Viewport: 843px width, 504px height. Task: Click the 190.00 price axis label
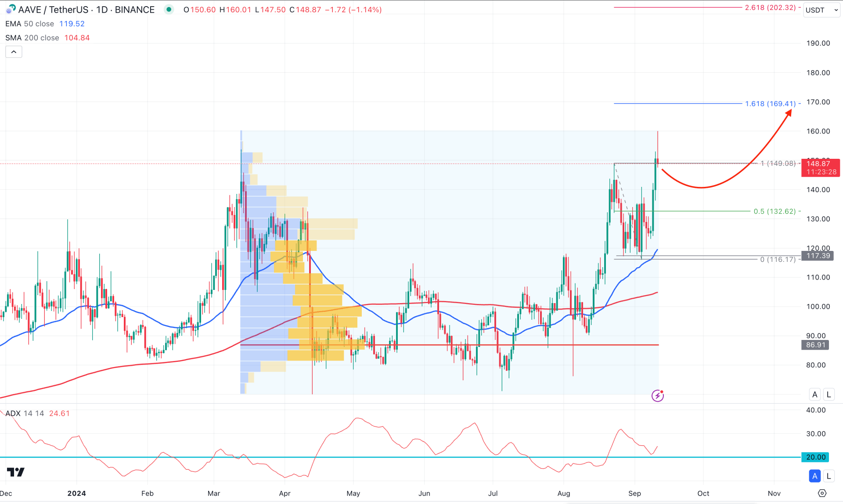(818, 43)
